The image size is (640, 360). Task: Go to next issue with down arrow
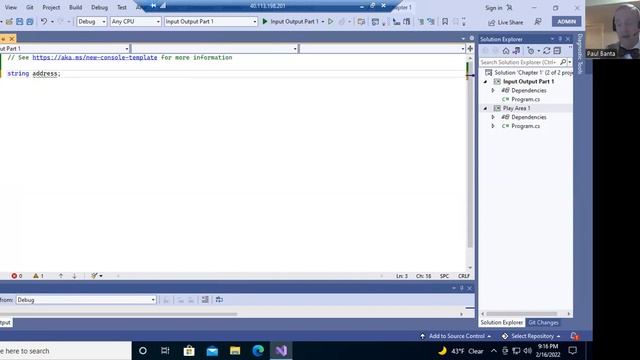pos(74,276)
